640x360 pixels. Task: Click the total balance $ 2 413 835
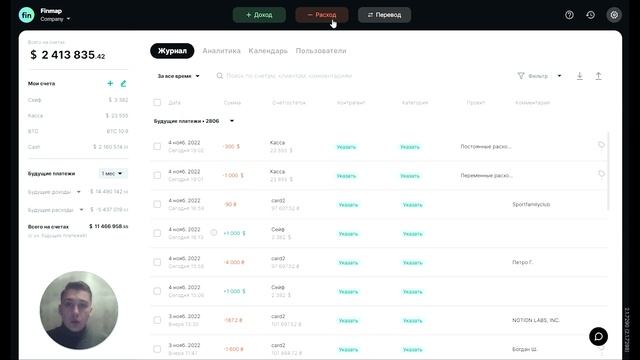(68, 55)
